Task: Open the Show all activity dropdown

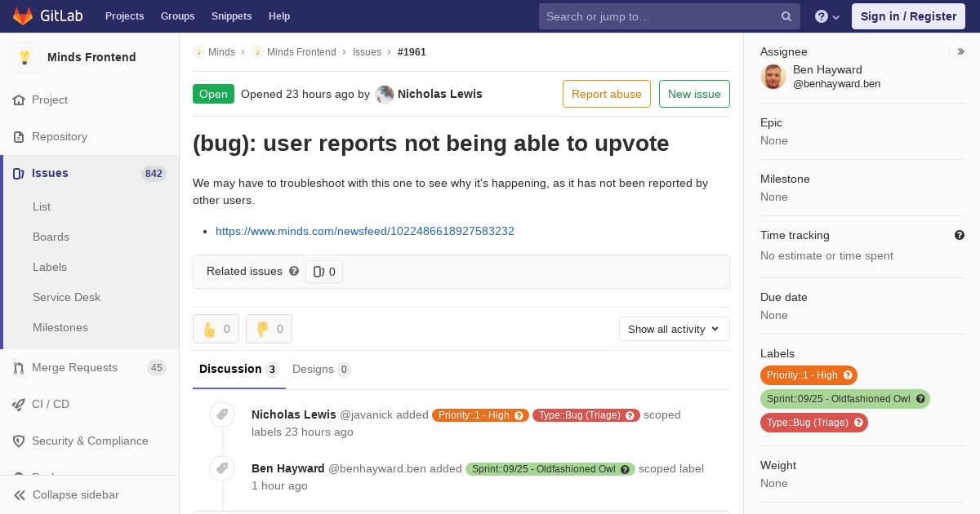Action: pyautogui.click(x=675, y=329)
